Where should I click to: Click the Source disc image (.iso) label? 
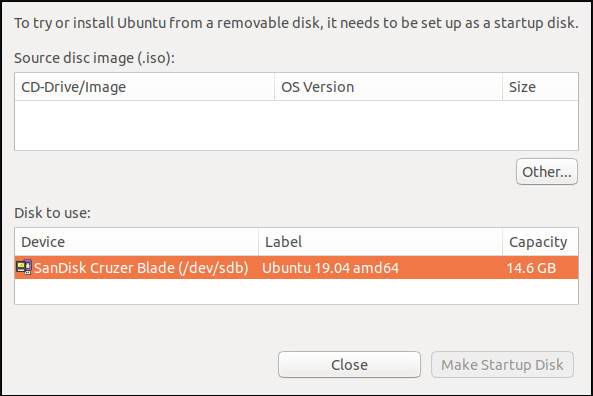coord(95,58)
